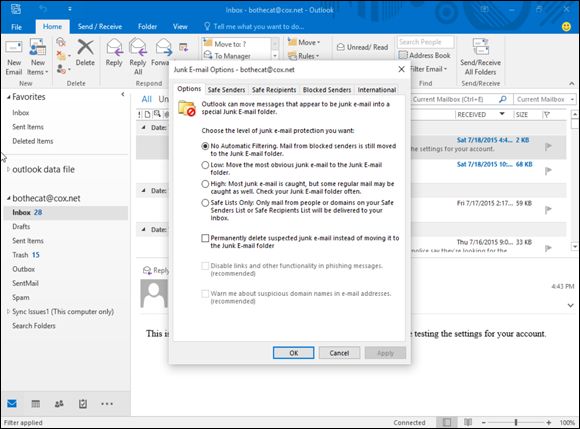Click the Search People field
Viewport: 580px width, 429px height.
[x=426, y=42]
